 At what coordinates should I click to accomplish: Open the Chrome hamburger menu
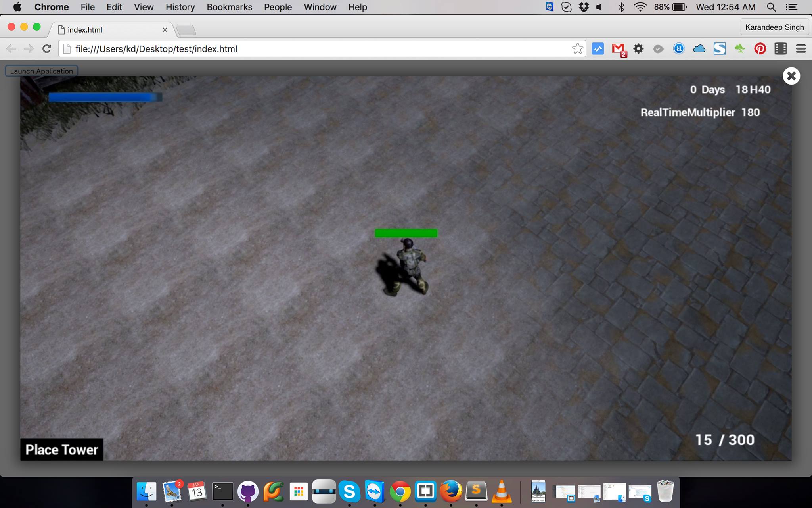pyautogui.click(x=801, y=49)
